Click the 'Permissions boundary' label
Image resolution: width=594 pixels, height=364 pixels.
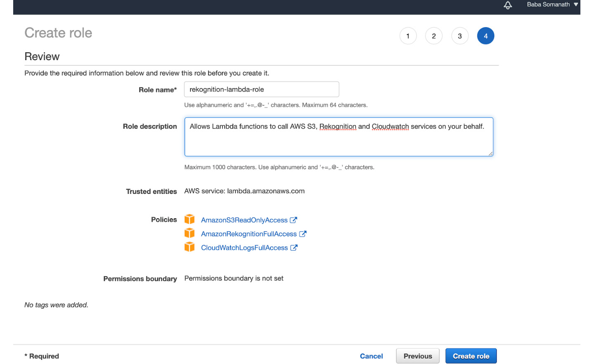140,279
